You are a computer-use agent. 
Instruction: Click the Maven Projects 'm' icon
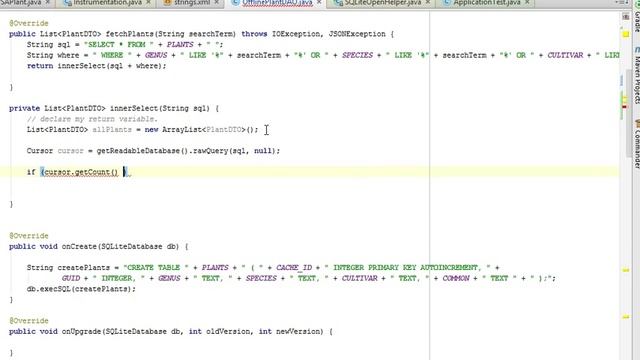pos(637,50)
